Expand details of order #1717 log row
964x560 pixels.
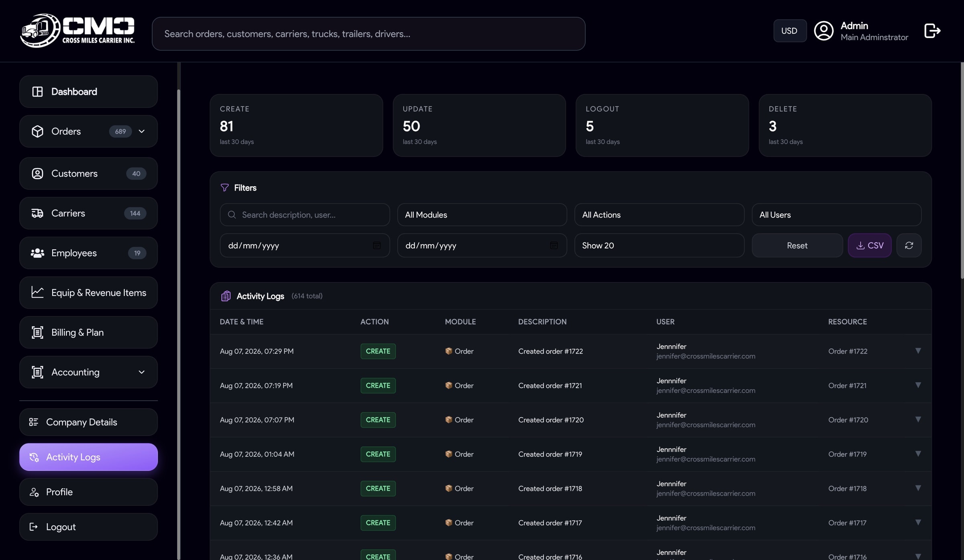point(918,522)
